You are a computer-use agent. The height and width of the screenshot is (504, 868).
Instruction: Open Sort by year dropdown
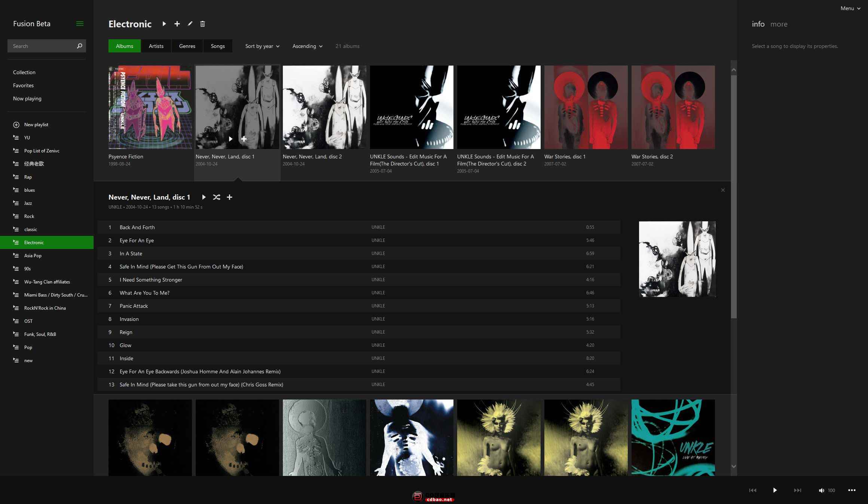click(262, 46)
